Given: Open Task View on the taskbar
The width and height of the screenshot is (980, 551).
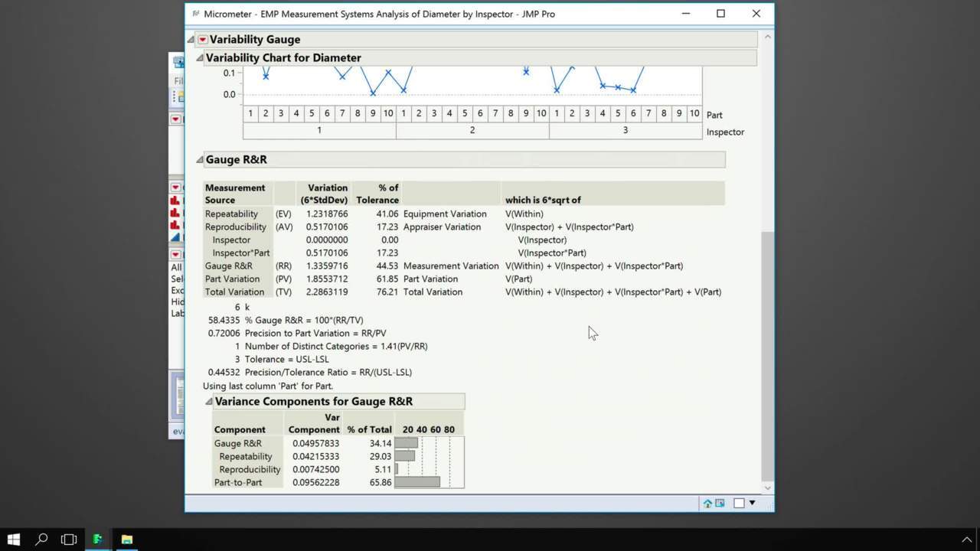Looking at the screenshot, I should click(x=69, y=540).
